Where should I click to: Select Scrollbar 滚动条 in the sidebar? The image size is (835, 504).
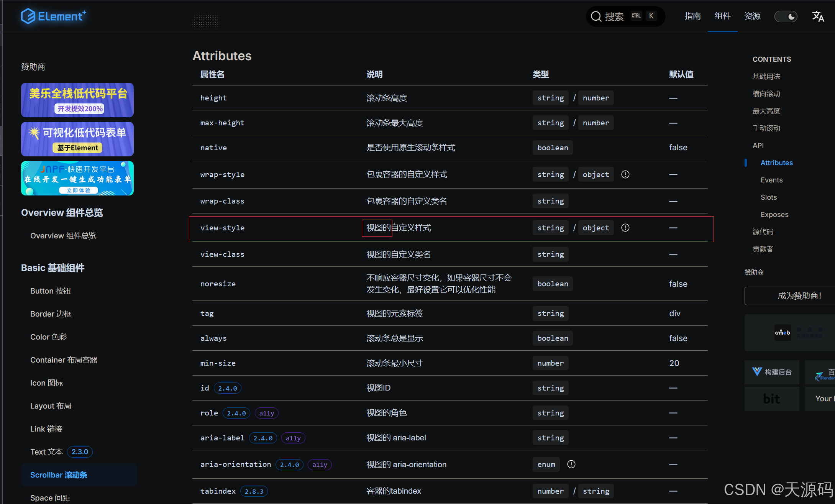point(58,474)
